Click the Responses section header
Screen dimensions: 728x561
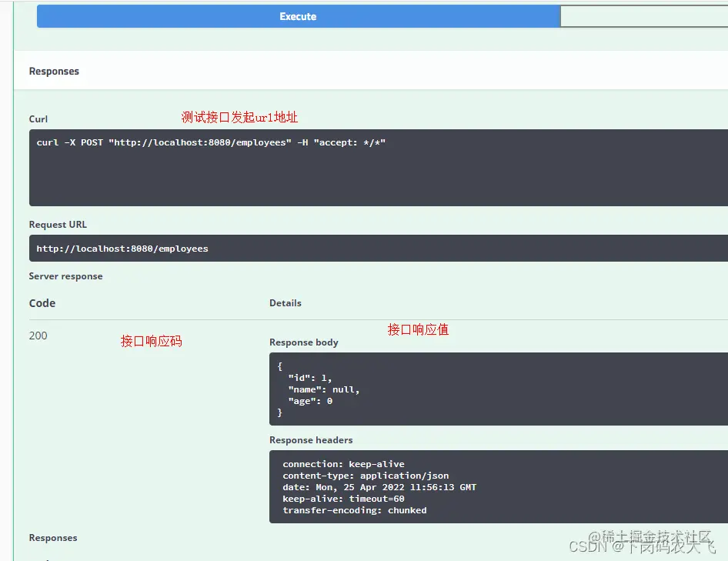[x=54, y=71]
